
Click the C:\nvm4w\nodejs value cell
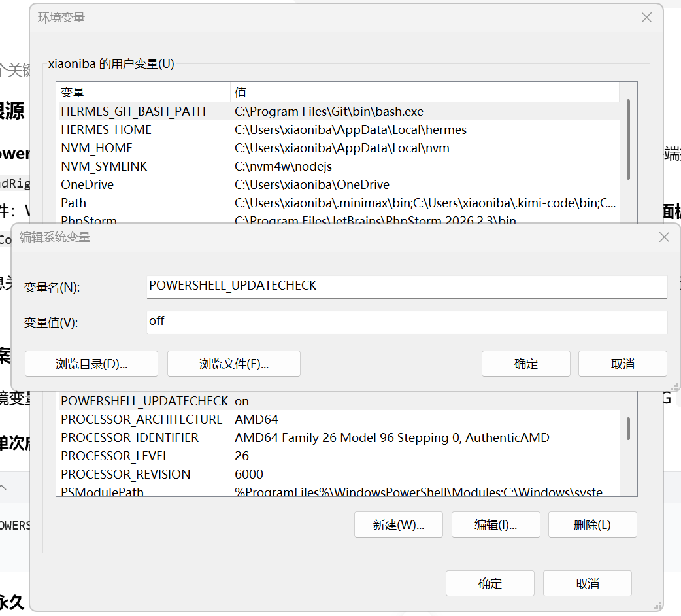click(283, 166)
